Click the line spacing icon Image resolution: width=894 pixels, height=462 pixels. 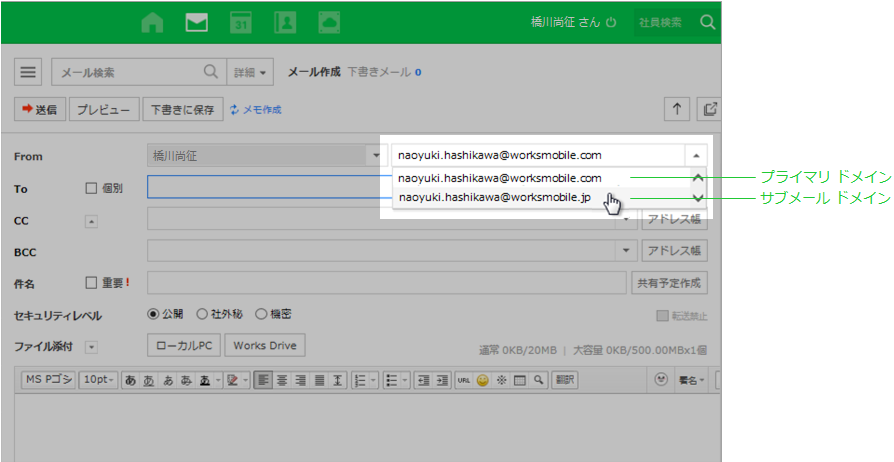(x=338, y=380)
